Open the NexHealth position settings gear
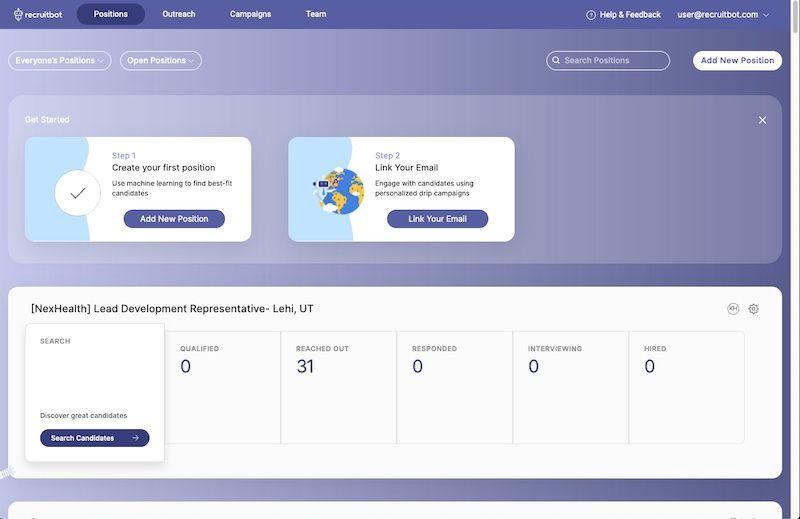Viewport: 800px width, 519px height. coord(754,309)
